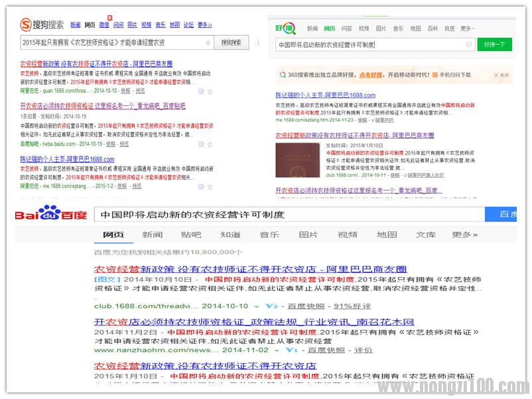Screen dimensions: 532x399
Task: Star the tieba.baidu.com result
Action: coord(210,144)
